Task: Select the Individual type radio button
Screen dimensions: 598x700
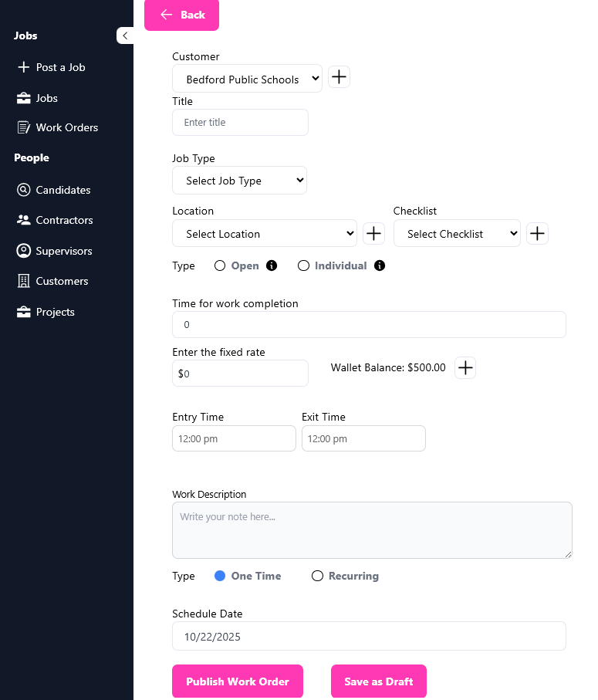Action: (x=303, y=265)
